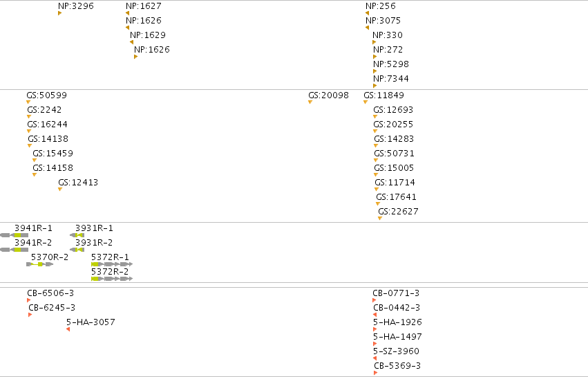Select NP:7344 insertion
Image resolution: width=588 pixels, height=377 pixels.
(391, 78)
